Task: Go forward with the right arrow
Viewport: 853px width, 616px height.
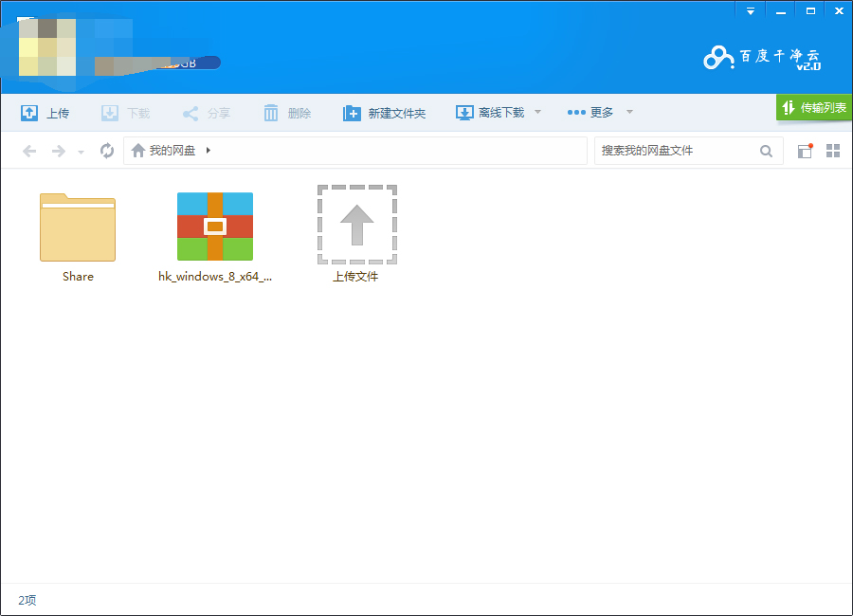Action: [x=58, y=151]
